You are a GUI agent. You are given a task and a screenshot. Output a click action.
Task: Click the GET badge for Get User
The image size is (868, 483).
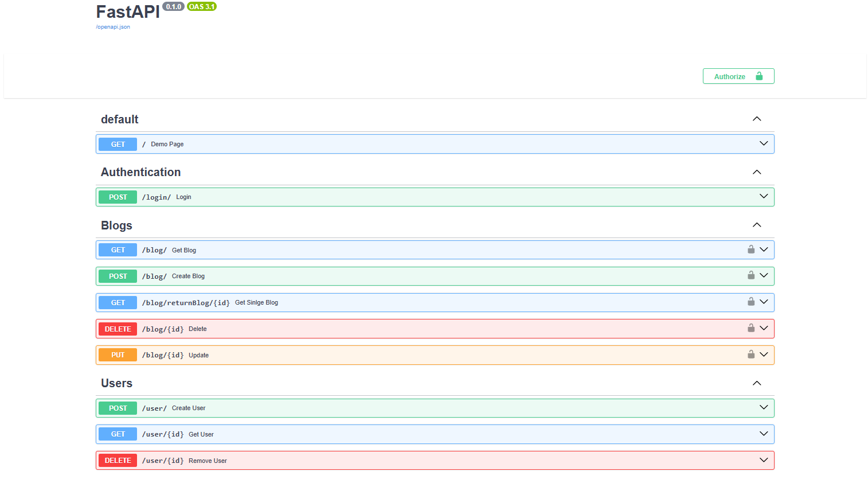(118, 434)
